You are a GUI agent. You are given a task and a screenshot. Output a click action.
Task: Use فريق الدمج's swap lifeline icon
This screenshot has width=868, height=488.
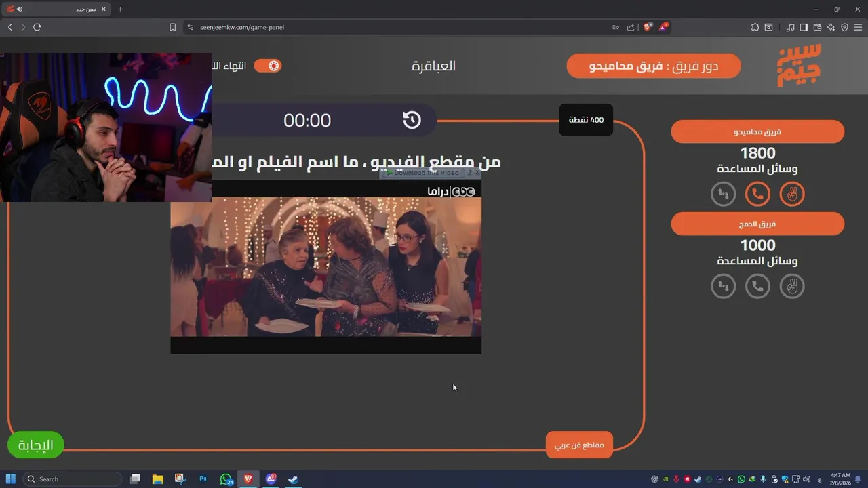(x=724, y=287)
